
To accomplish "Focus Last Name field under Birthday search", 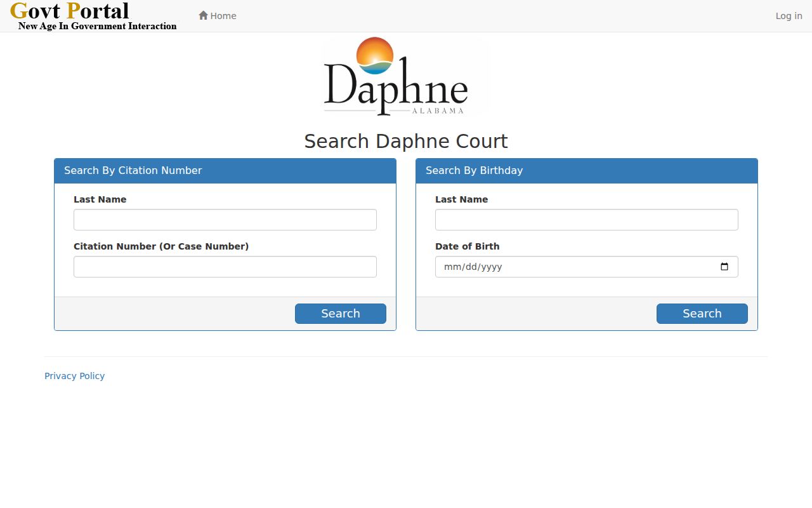I will pos(587,220).
